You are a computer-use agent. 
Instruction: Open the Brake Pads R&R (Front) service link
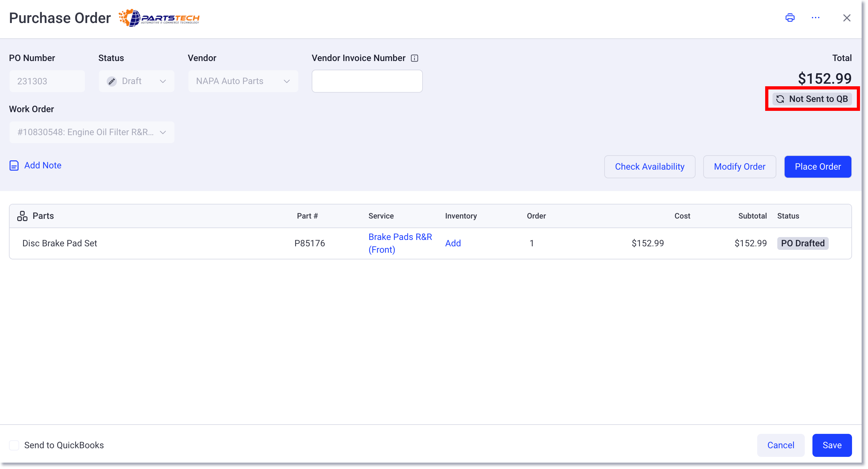(x=400, y=243)
